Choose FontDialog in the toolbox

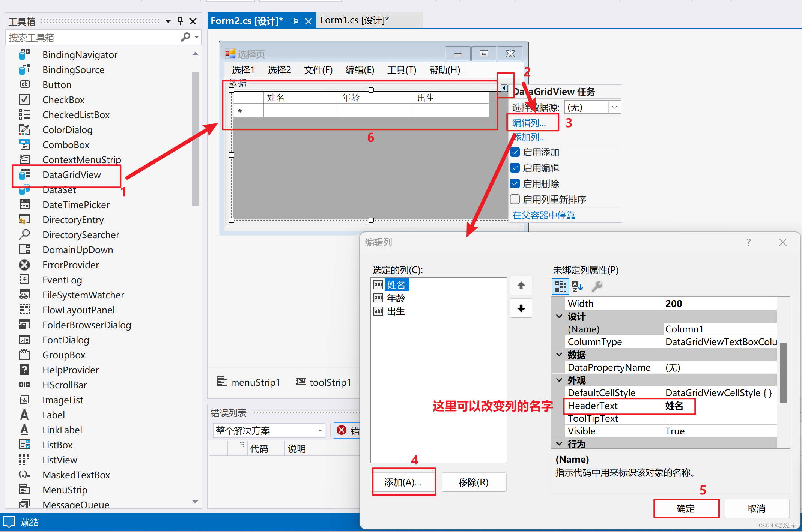coord(66,340)
